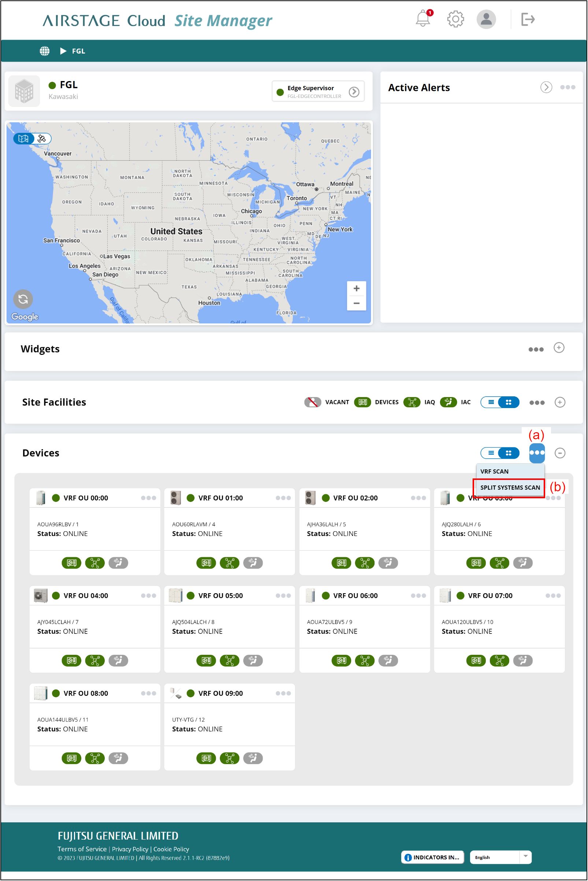The image size is (588, 881).
Task: Click the INDICATORS IN... button
Action: point(432,858)
